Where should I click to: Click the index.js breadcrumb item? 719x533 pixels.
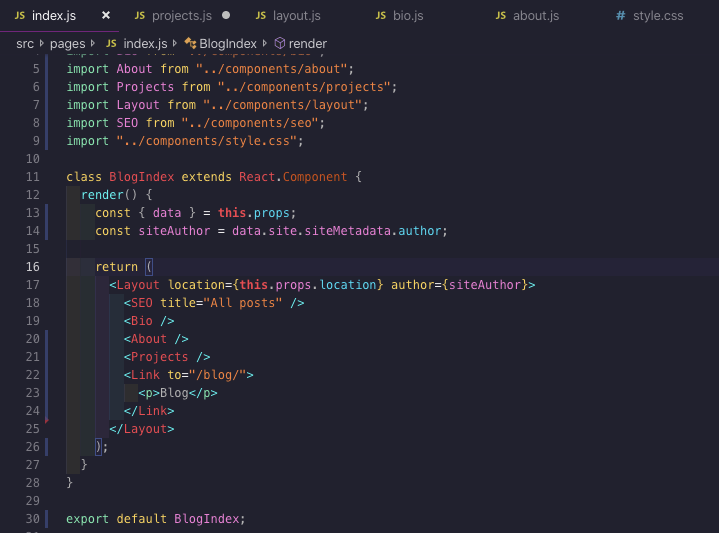(x=145, y=44)
